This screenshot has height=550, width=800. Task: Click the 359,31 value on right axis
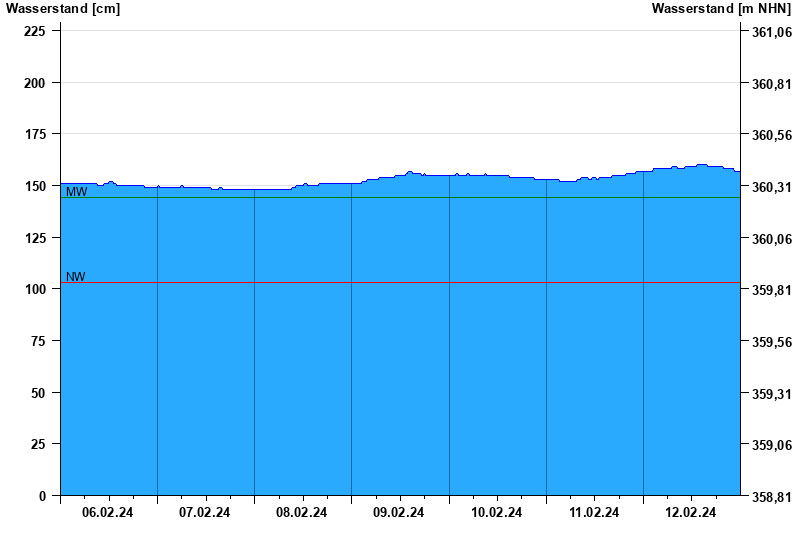pos(772,394)
